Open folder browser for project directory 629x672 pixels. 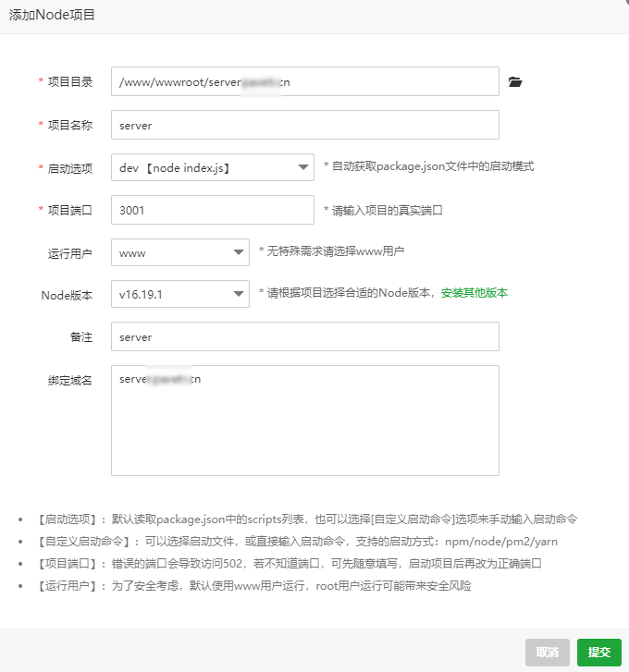tap(515, 82)
